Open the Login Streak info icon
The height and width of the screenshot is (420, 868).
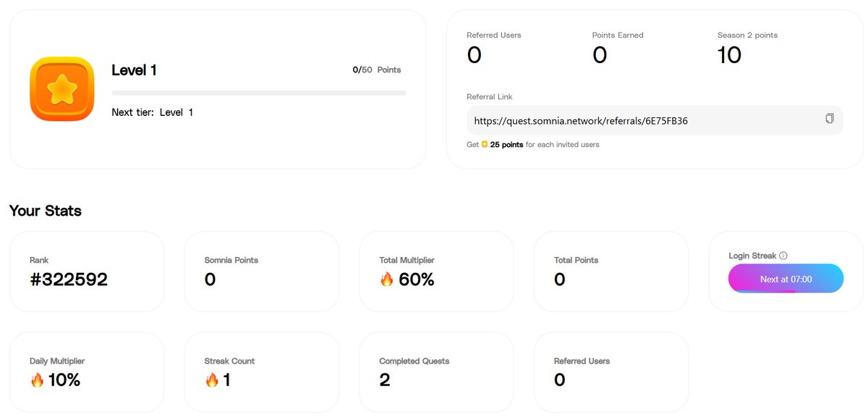tap(783, 256)
